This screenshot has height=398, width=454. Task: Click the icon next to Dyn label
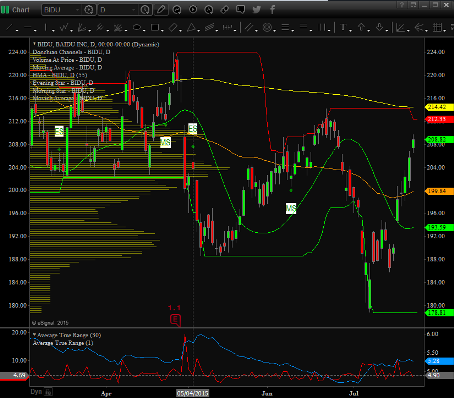(x=49, y=392)
